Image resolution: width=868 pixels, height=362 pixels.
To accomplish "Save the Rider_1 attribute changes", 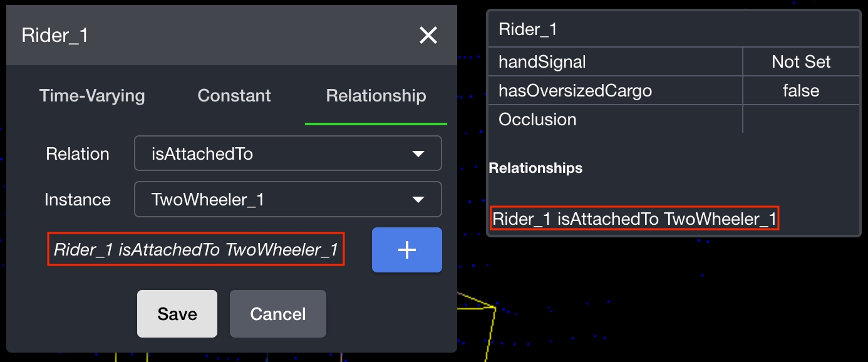I will coord(177,314).
